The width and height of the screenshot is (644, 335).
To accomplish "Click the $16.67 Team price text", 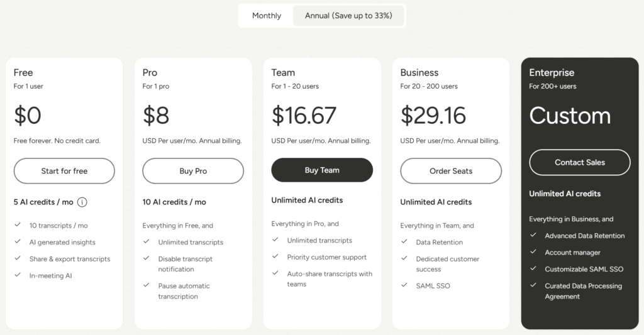I will [x=304, y=116].
